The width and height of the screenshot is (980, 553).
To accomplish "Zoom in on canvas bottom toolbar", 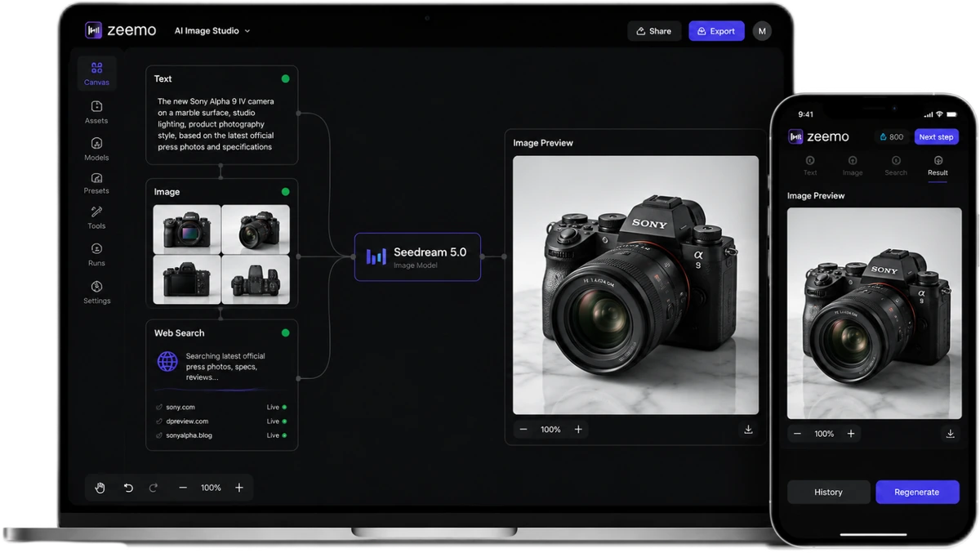I will tap(239, 488).
